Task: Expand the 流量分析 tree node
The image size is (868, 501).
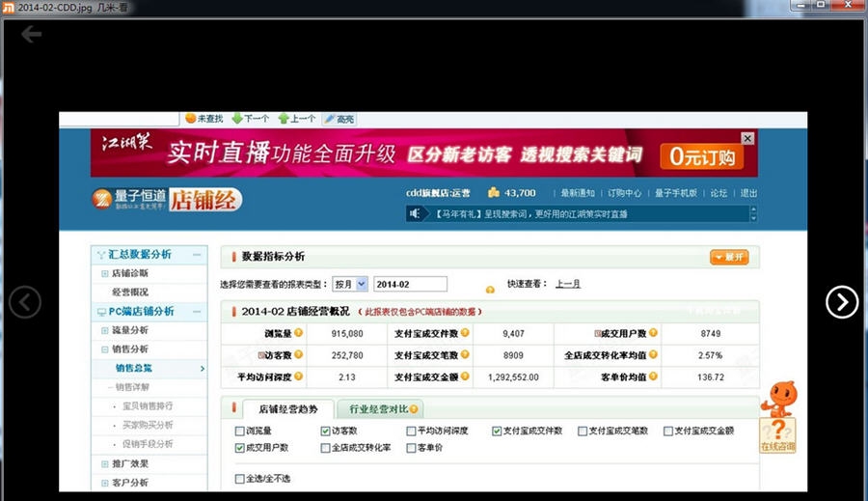Action: tap(104, 330)
